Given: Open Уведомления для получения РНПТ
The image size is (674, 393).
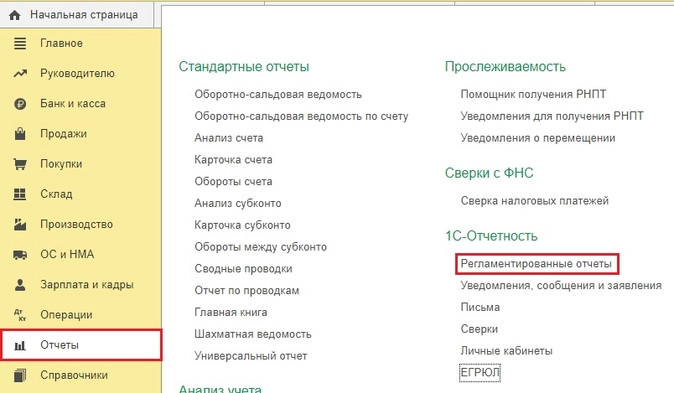Looking at the screenshot, I should point(552,116).
